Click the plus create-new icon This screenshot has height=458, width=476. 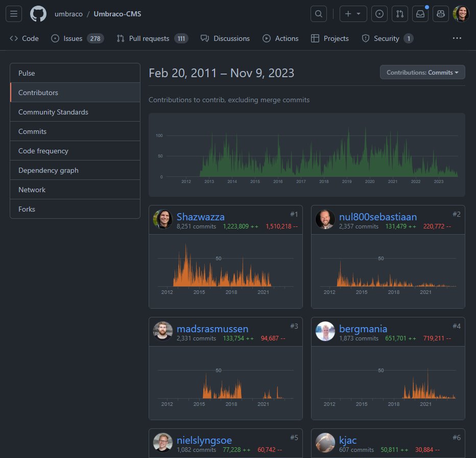(x=348, y=14)
